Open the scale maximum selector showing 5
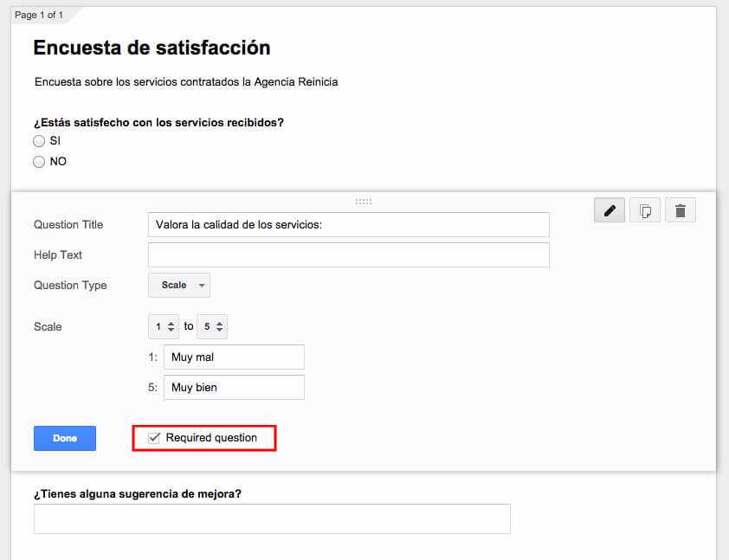This screenshot has width=729, height=560. pyautogui.click(x=212, y=326)
